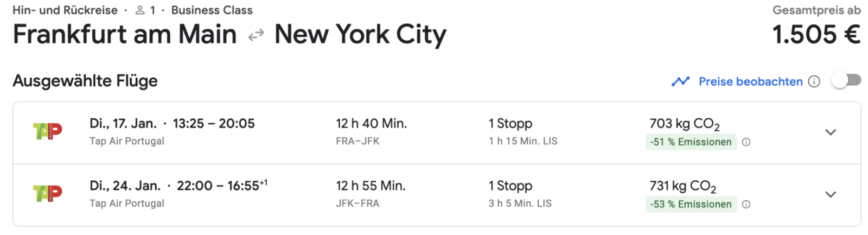The image size is (868, 235).
Task: Select the -53 % Emissionen badge
Action: click(691, 205)
